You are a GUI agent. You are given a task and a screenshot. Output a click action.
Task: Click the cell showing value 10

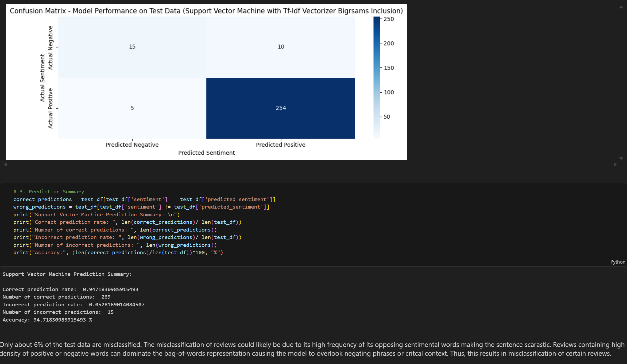(281, 47)
